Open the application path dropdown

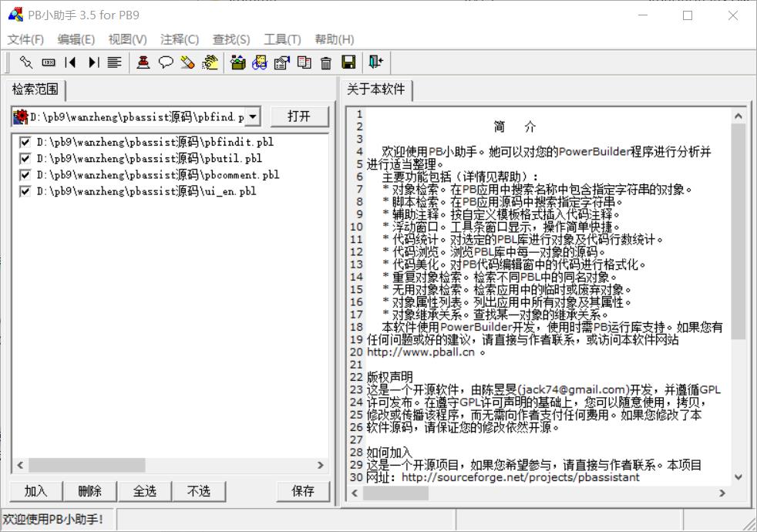253,116
